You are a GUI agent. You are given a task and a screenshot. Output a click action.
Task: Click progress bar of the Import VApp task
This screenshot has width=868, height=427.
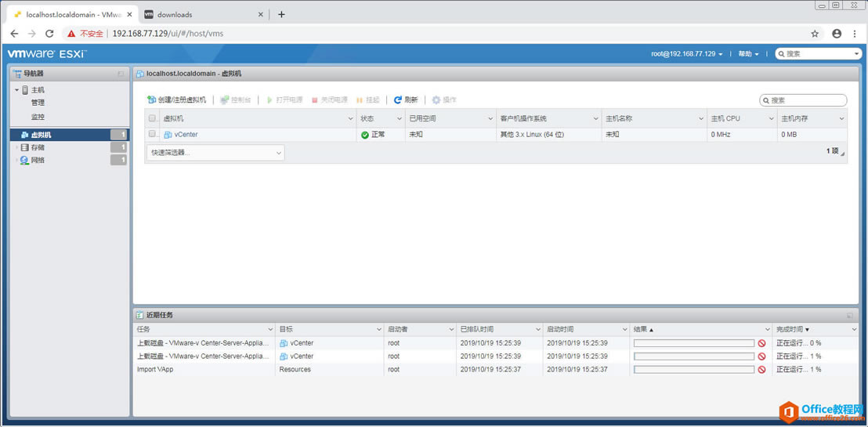coord(694,369)
